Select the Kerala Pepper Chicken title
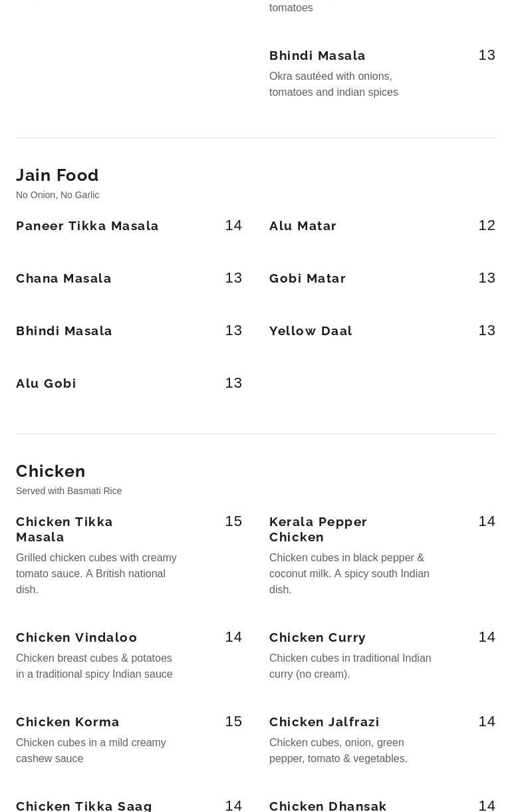 pos(318,529)
